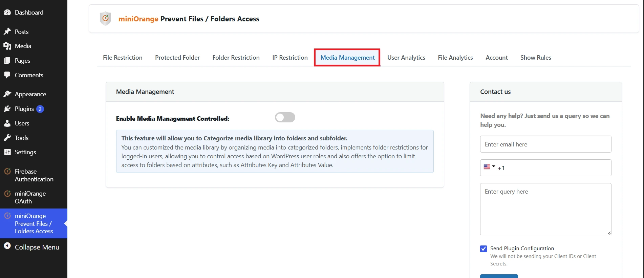Viewport: 644px width, 278px height.
Task: Open the country code dropdown arrow
Action: click(494, 166)
